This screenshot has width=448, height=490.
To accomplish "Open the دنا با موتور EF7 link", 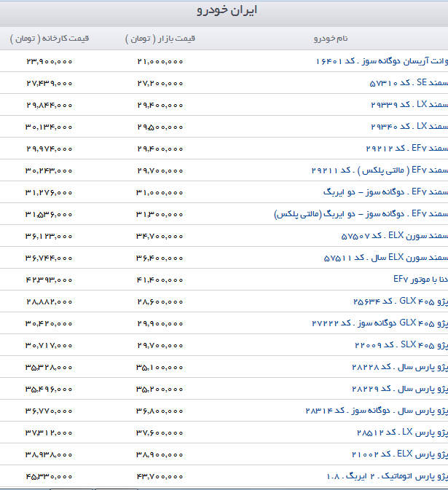I will click(x=420, y=280).
